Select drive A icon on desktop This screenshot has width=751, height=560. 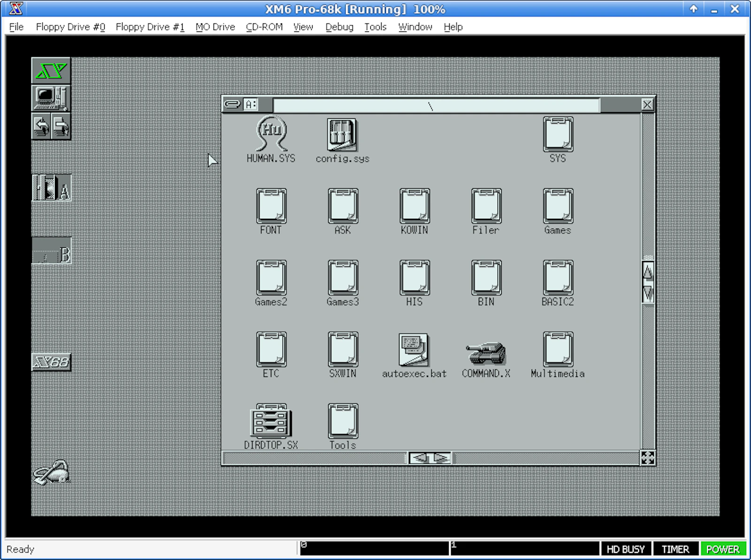point(52,188)
